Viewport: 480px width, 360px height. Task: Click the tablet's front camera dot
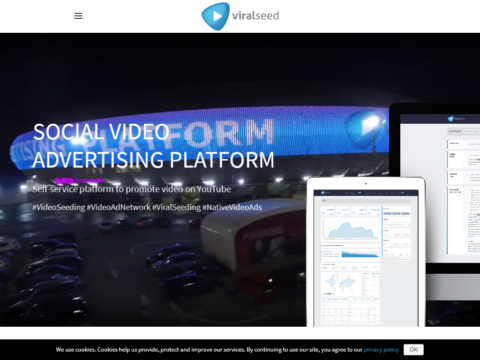366,184
